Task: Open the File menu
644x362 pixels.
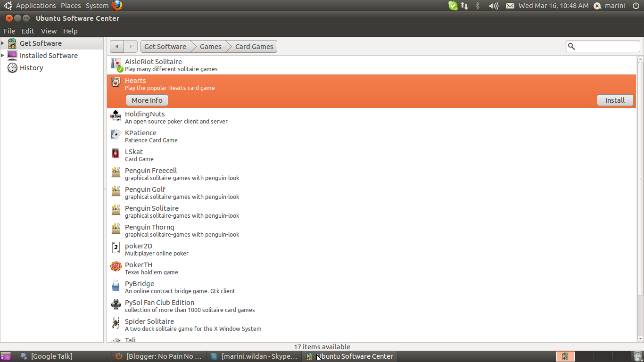Action: [x=9, y=31]
